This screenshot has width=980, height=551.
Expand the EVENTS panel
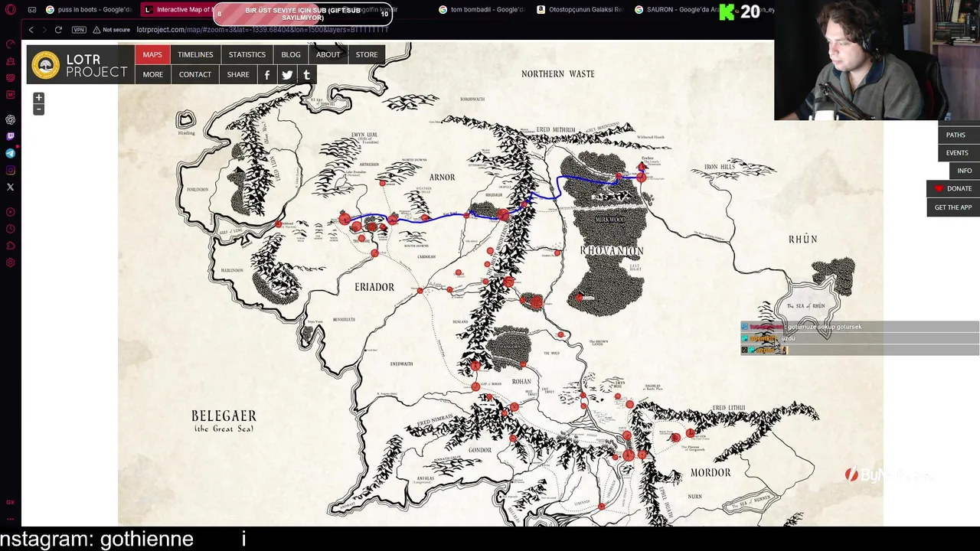[957, 152]
